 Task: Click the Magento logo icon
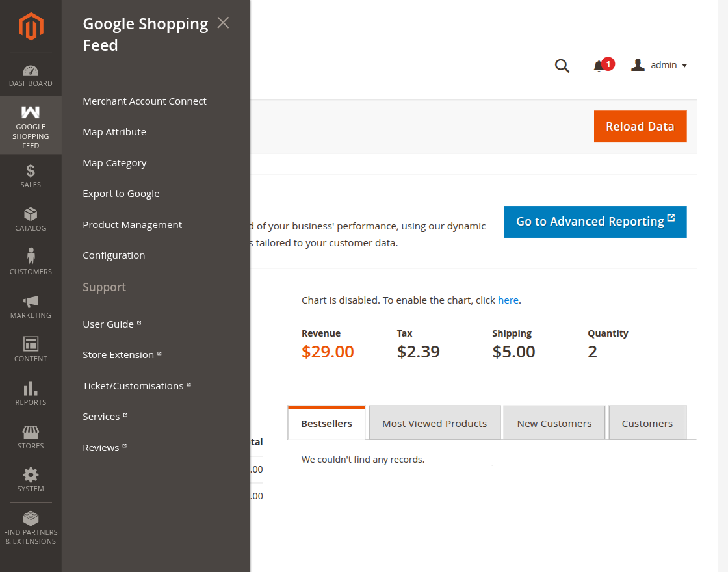[31, 27]
